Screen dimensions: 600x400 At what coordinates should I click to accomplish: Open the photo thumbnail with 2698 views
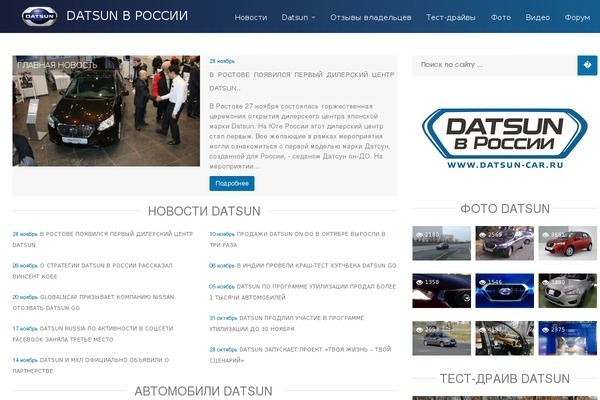coord(442,338)
